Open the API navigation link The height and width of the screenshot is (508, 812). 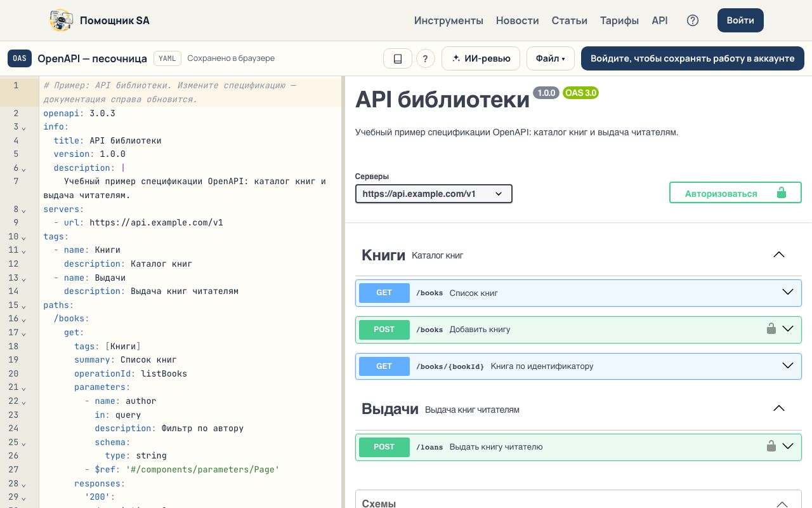click(660, 20)
